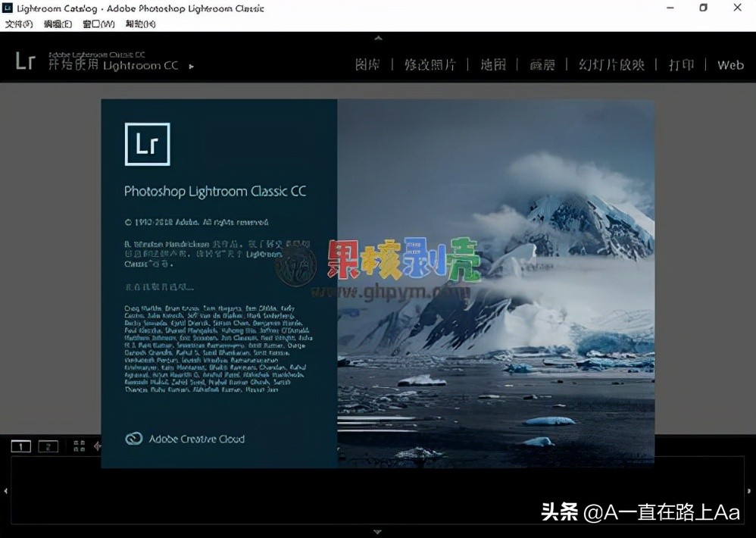Switch to the 画册 module
Viewport: 756px width, 538px height.
pos(542,64)
